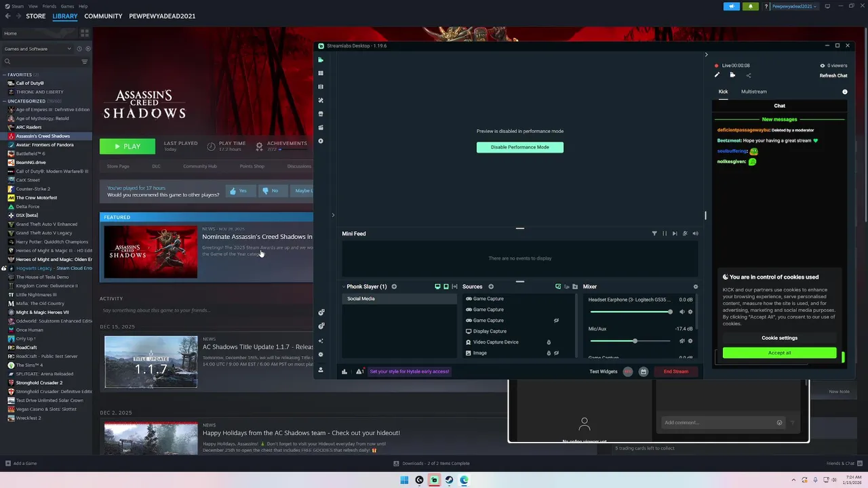Open replay buffer icon next to REC

tap(644, 371)
